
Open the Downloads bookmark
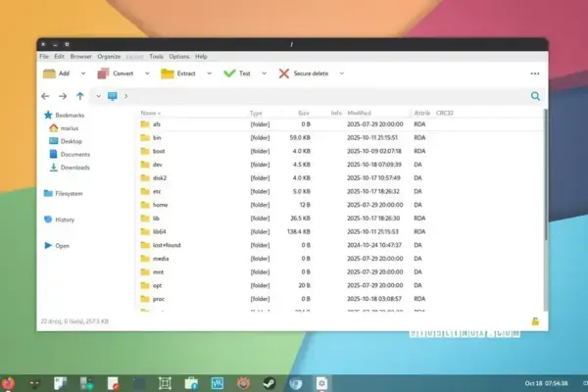point(70,168)
